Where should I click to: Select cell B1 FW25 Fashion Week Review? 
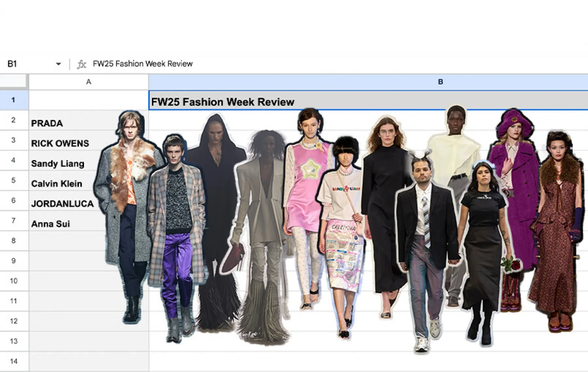[x=368, y=101]
